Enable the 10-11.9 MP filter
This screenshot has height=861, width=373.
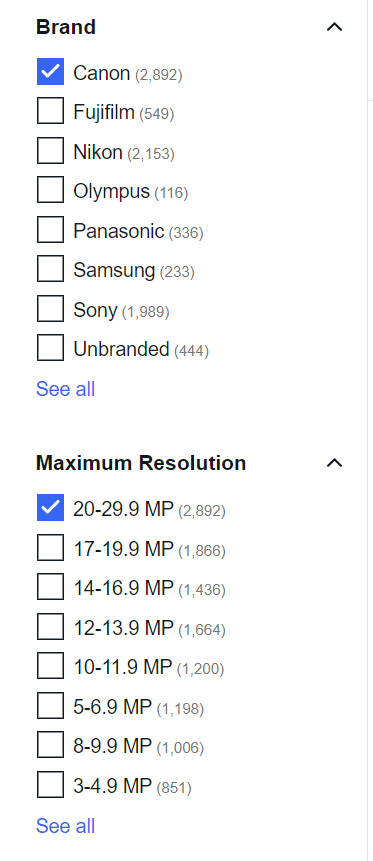tap(51, 666)
